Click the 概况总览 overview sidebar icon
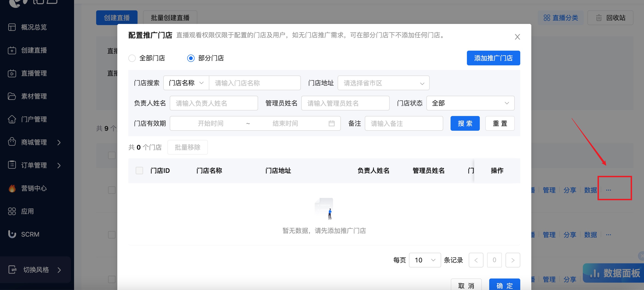Viewport: 644px width, 290px height. point(12,27)
